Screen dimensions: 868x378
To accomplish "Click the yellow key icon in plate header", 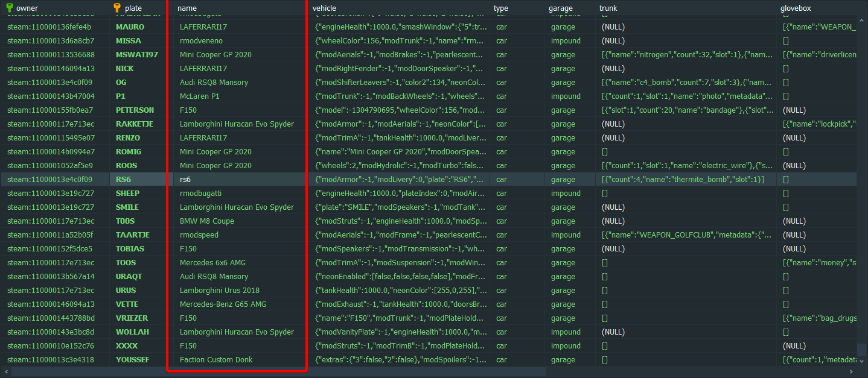I will click(117, 8).
